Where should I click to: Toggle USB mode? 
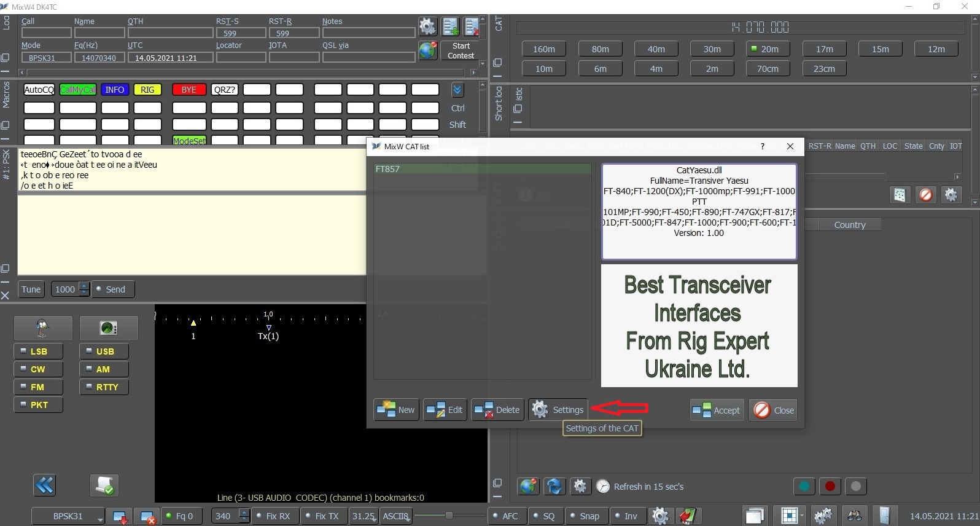tap(104, 351)
